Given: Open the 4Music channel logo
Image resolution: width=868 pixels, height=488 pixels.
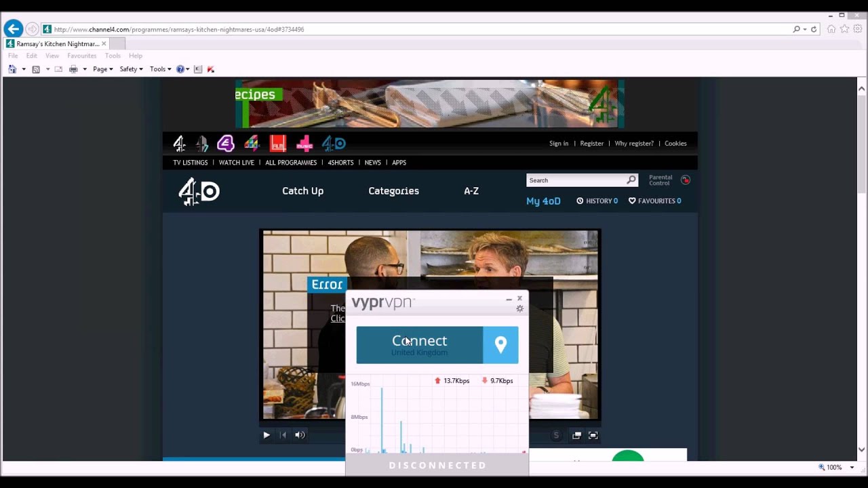Looking at the screenshot, I should coord(304,143).
